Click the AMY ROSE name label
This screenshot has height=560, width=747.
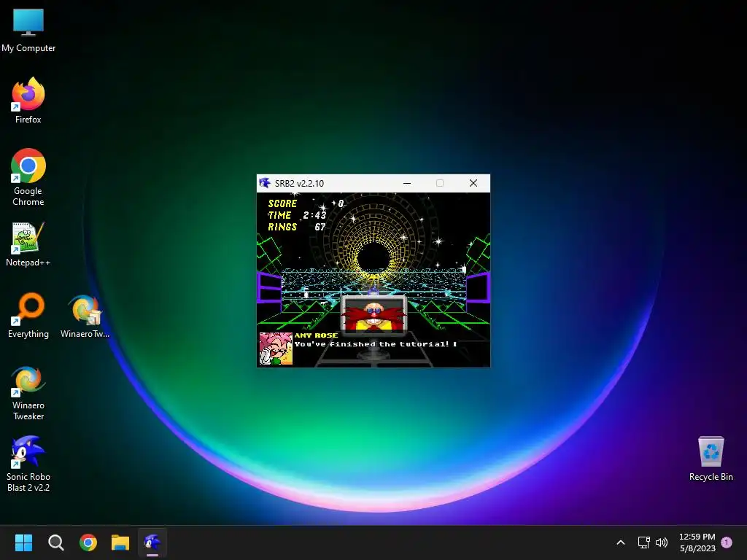point(317,335)
